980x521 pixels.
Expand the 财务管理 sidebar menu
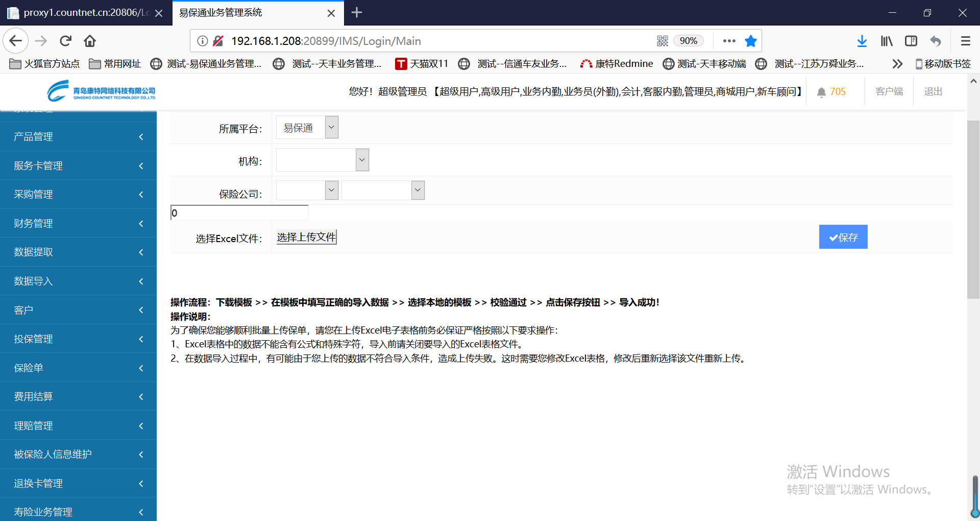pos(78,223)
